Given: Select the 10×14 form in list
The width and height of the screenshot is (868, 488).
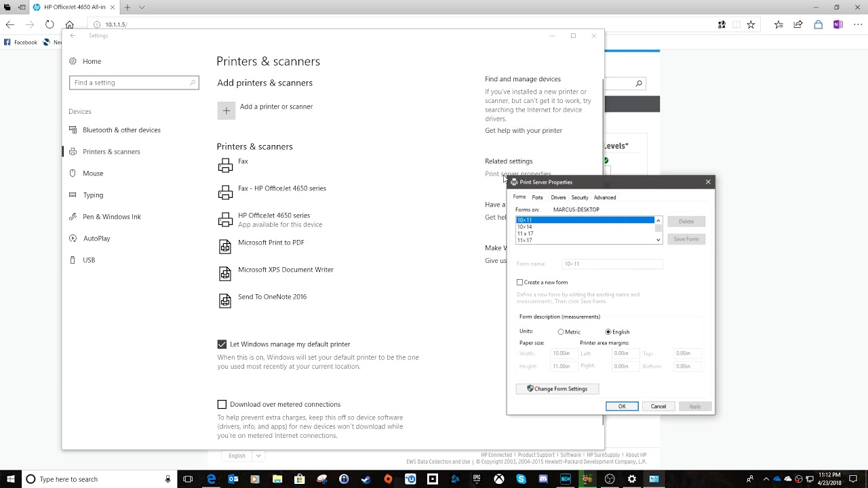Looking at the screenshot, I should pos(585,227).
